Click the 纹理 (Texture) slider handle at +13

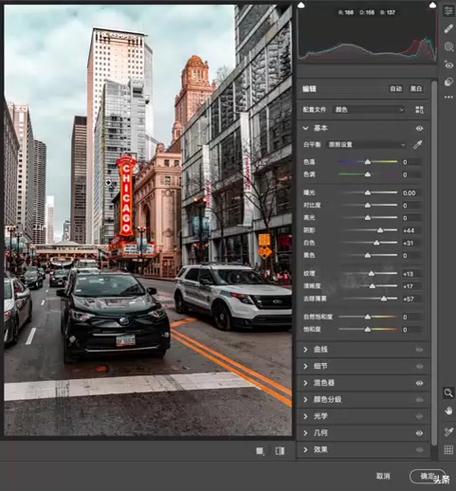click(371, 274)
